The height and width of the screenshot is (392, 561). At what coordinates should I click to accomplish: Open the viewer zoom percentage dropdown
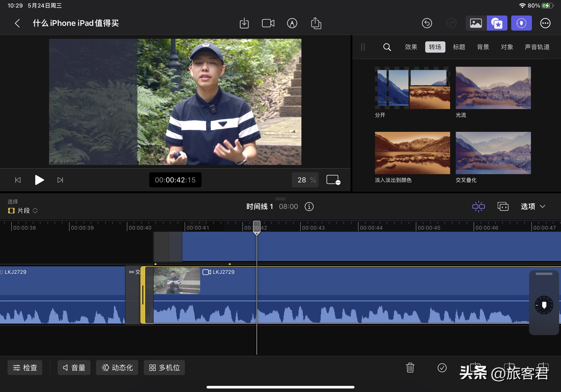(x=305, y=180)
